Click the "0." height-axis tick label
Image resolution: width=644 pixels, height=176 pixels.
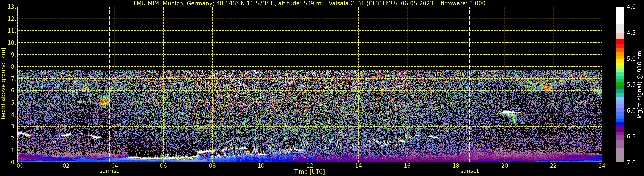point(13,162)
